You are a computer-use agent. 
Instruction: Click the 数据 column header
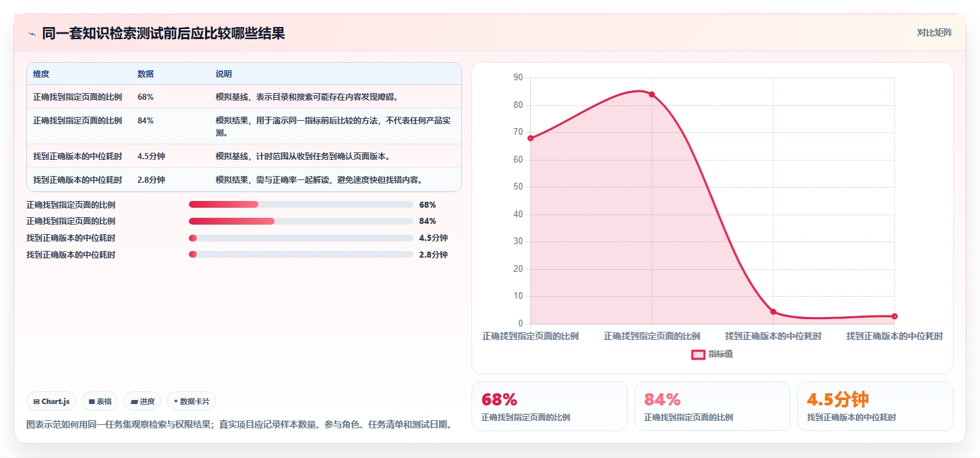pos(146,74)
